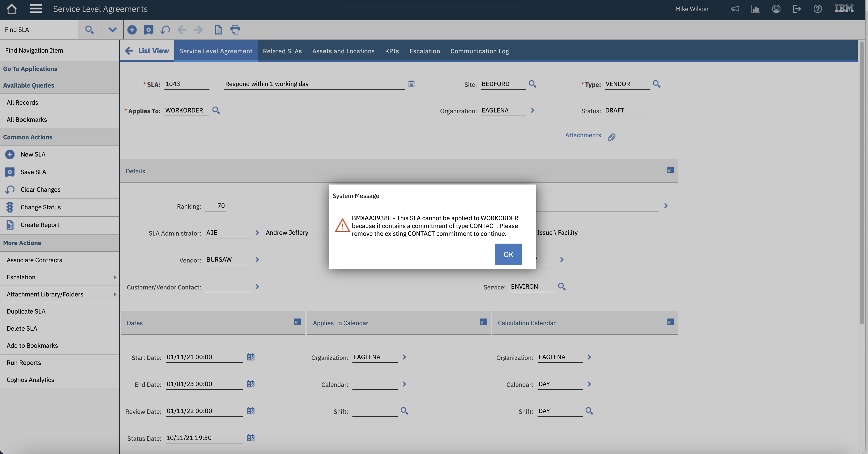868x454 pixels.
Task: Open the Help question mark icon
Action: point(818,9)
